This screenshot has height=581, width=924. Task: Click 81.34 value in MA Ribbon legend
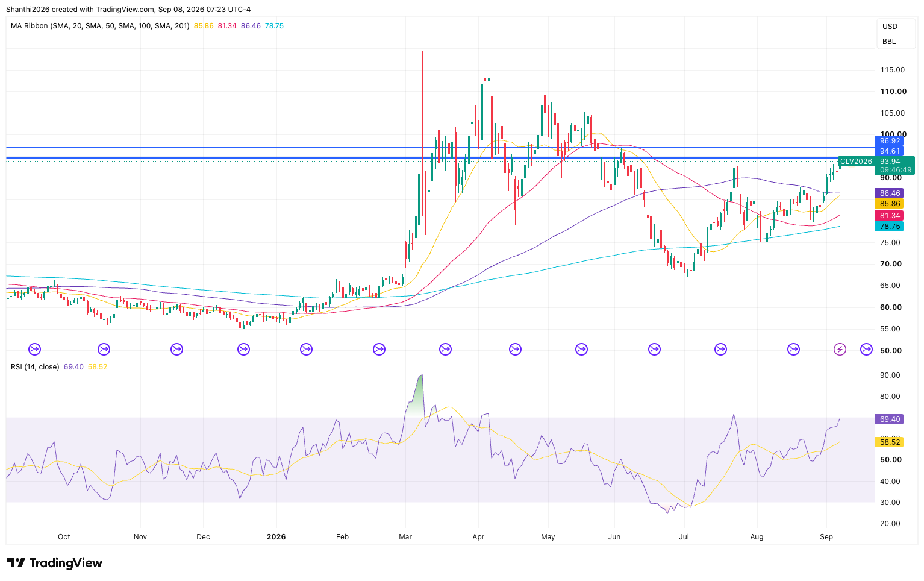click(227, 26)
